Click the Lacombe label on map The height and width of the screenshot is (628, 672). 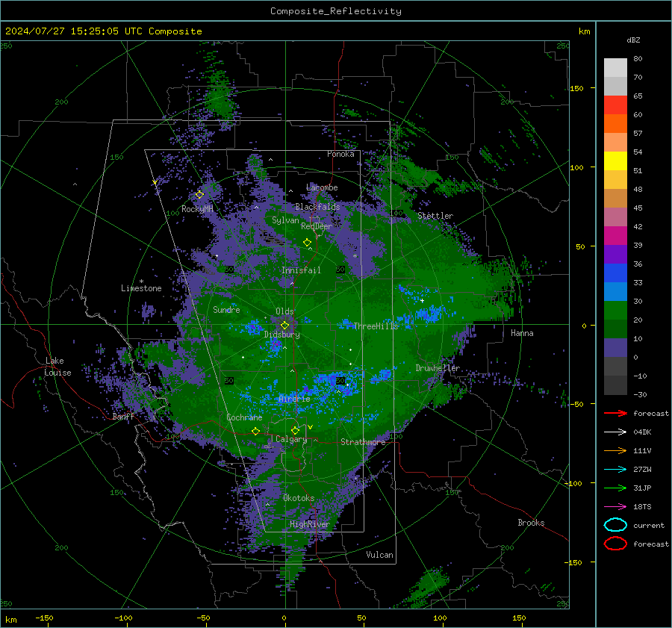tap(322, 187)
